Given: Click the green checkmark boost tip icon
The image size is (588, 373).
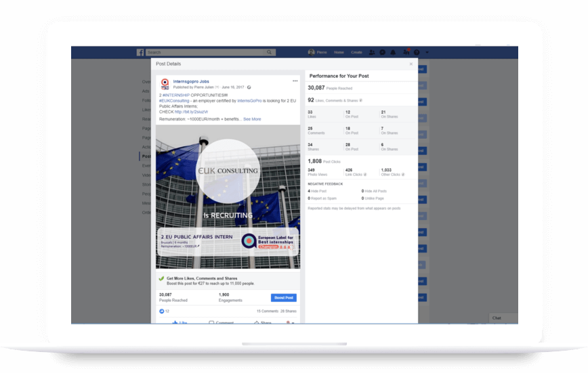Looking at the screenshot, I should click(162, 278).
